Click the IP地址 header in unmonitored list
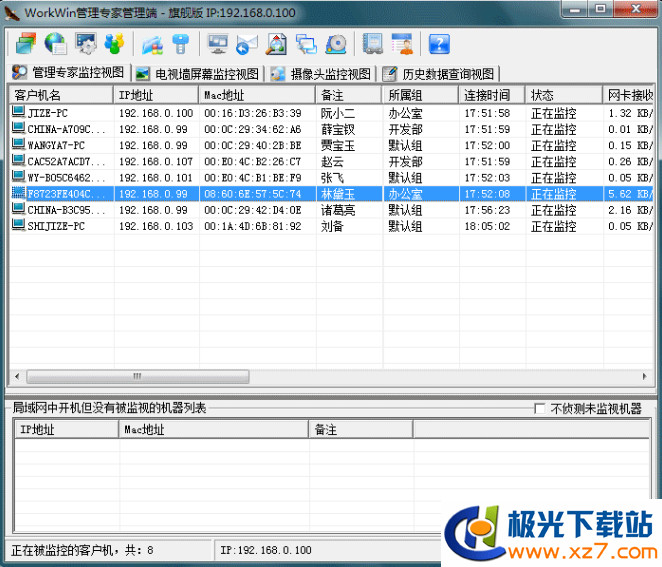Viewport: 662px width, 567px height. click(66, 429)
